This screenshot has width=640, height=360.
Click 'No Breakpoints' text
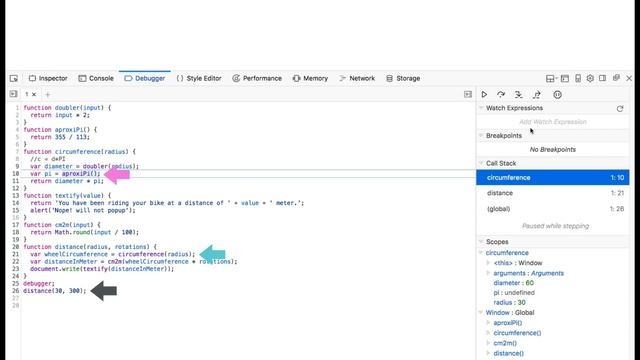pyautogui.click(x=553, y=149)
